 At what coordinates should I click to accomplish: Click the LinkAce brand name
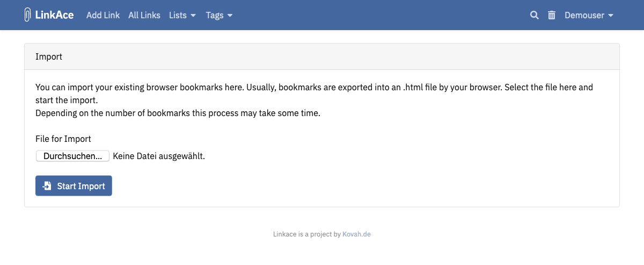tap(54, 15)
